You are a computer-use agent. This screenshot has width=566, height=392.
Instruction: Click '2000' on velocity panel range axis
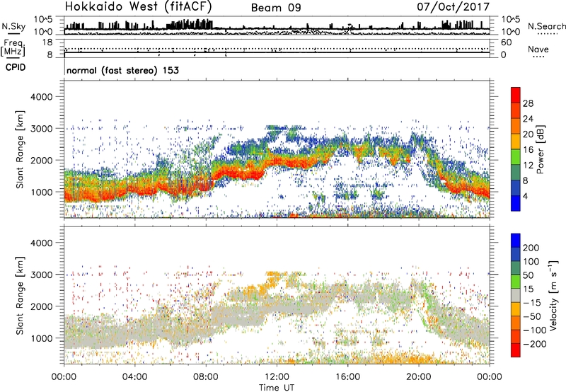[x=41, y=306]
